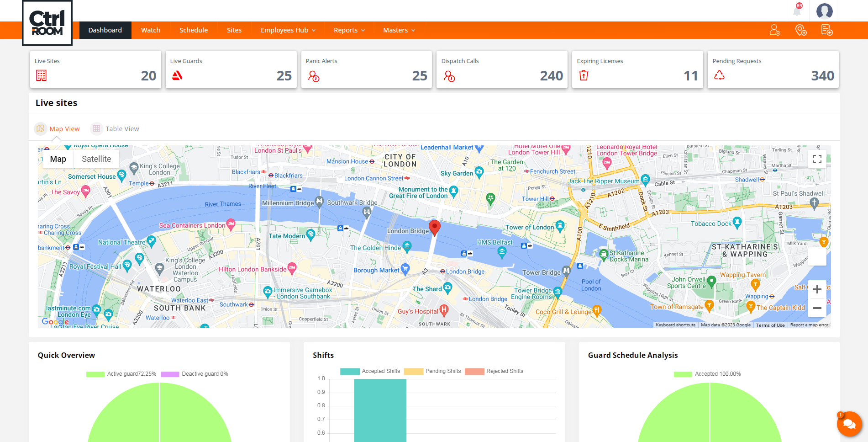Viewport: 868px width, 442px height.
Task: Click the Google logo on map
Action: click(x=55, y=322)
